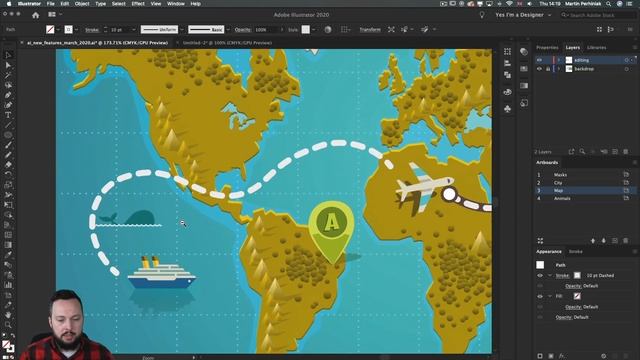Image resolution: width=640 pixels, height=360 pixels.
Task: Select the Magic Wand tool
Action: (x=8, y=75)
